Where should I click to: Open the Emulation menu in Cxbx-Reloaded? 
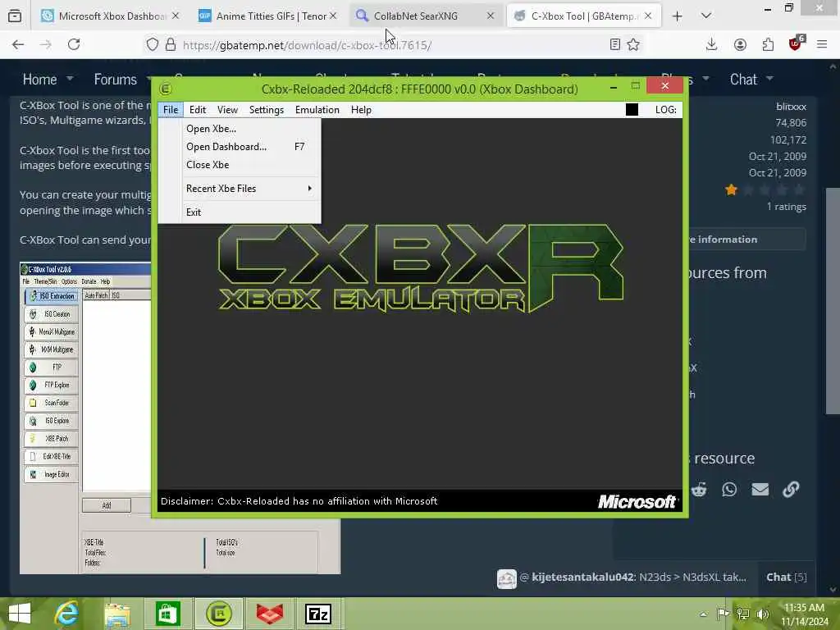pyautogui.click(x=317, y=110)
